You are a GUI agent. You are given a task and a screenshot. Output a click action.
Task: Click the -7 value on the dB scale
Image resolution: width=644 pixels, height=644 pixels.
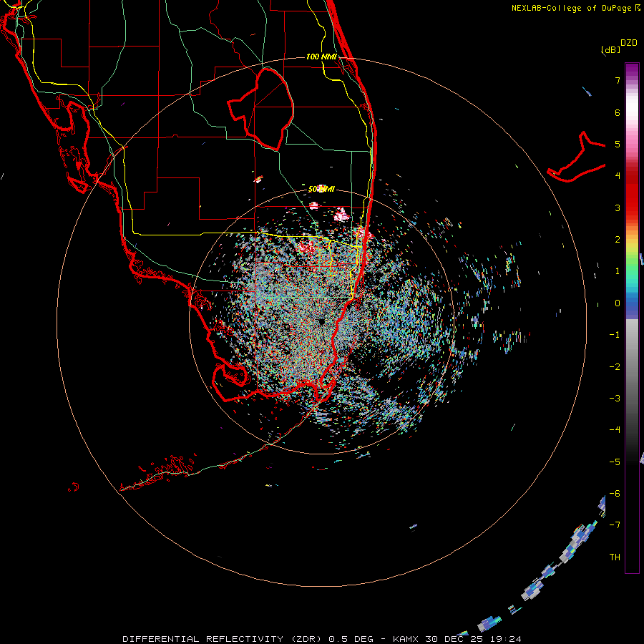(615, 525)
